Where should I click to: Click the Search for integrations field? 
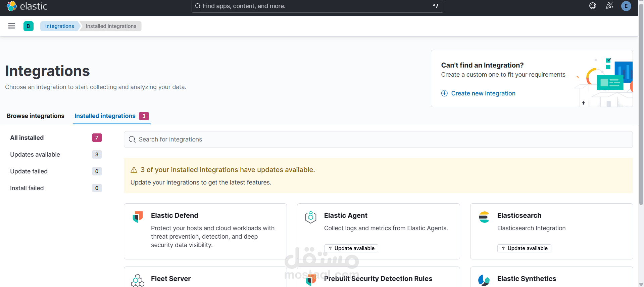tap(378, 139)
